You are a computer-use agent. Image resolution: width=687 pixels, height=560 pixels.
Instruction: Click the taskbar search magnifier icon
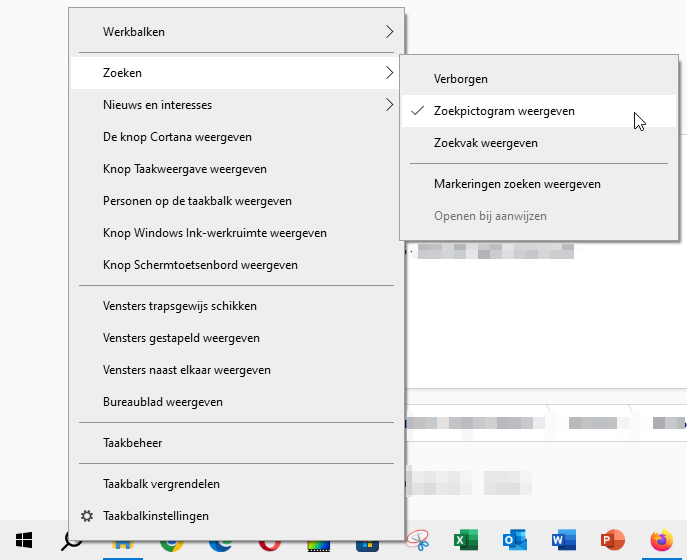point(71,541)
